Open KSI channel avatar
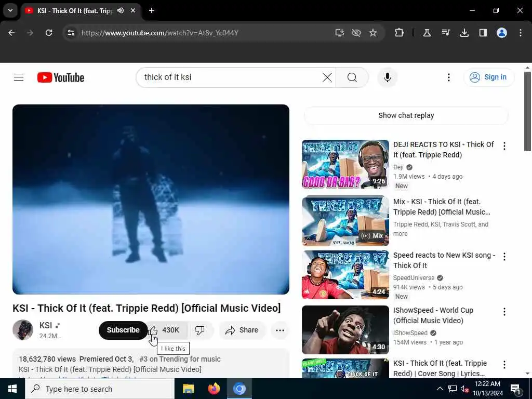 tap(23, 330)
